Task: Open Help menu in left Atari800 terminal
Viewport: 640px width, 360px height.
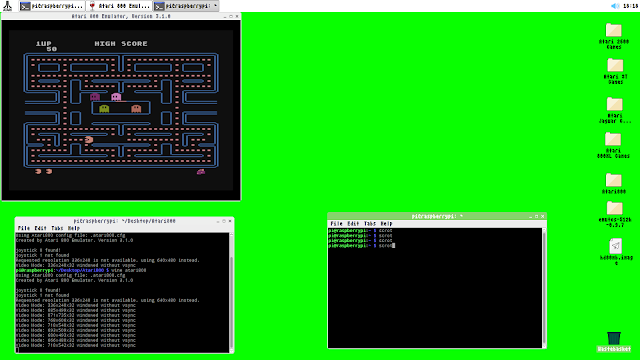Action: pyautogui.click(x=74, y=228)
